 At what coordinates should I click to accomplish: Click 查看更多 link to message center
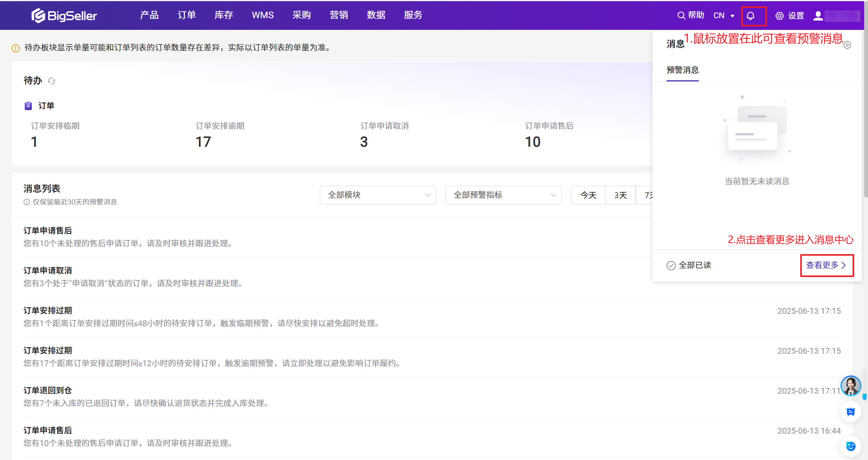click(x=826, y=265)
